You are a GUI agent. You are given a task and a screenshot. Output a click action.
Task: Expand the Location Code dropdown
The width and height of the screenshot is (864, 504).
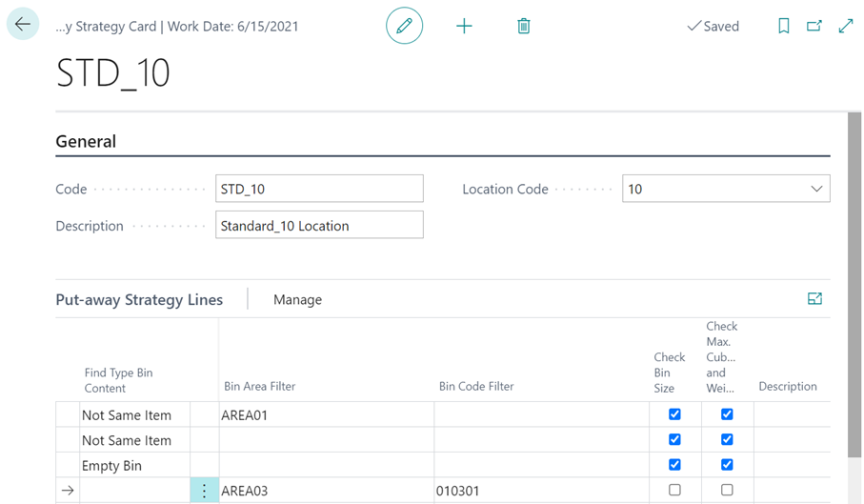pyautogui.click(x=815, y=189)
